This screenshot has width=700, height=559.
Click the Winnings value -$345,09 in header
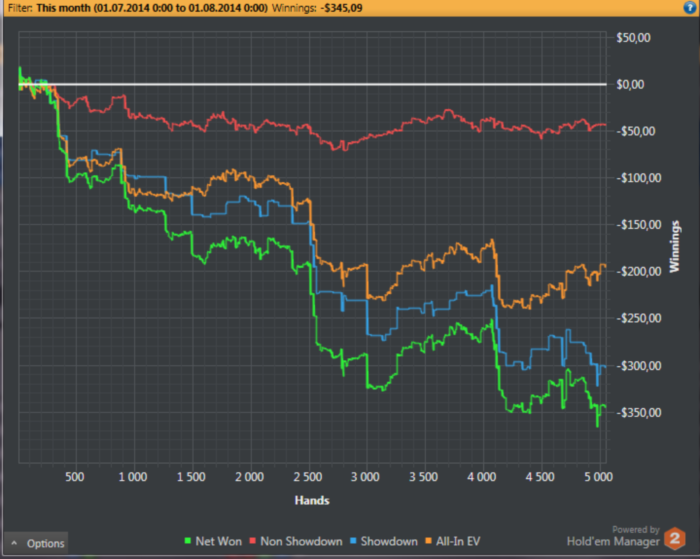(342, 8)
